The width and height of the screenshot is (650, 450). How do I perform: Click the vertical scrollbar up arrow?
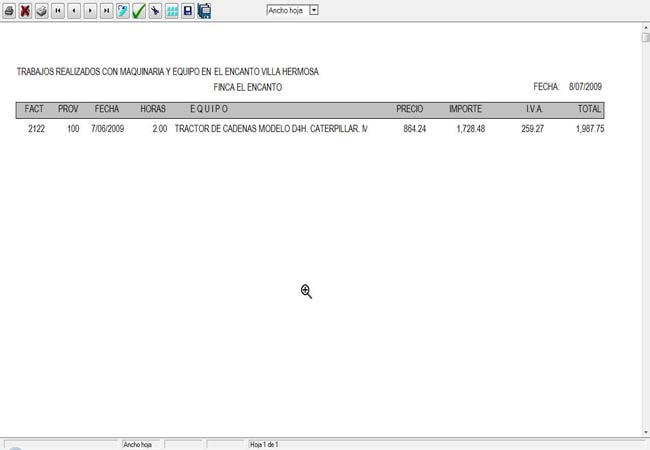coord(645,27)
